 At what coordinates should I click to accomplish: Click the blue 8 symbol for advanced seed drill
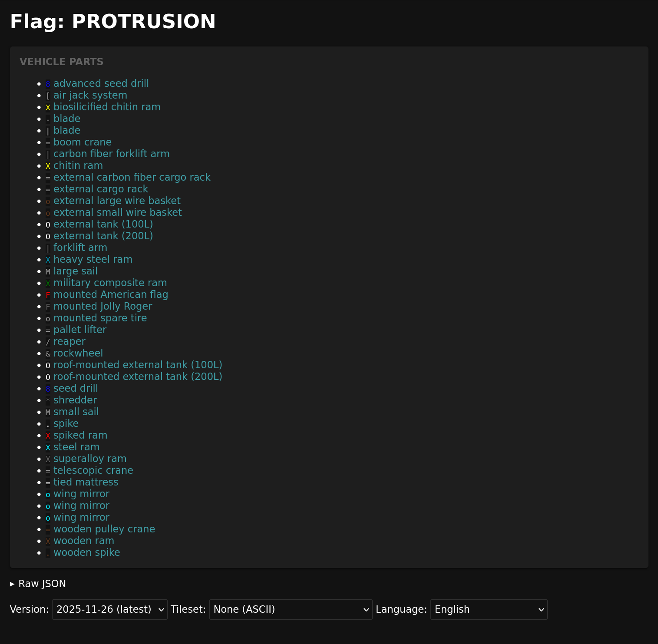click(48, 84)
